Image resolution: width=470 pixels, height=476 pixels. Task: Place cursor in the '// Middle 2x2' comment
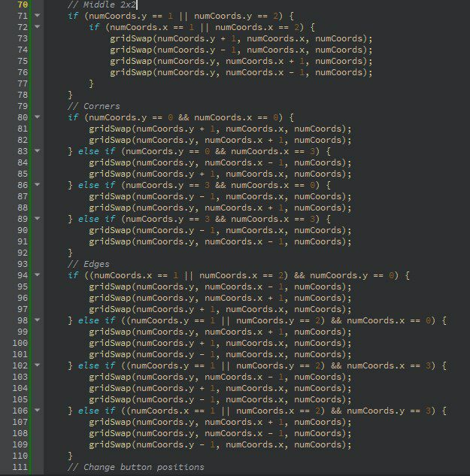click(x=102, y=5)
